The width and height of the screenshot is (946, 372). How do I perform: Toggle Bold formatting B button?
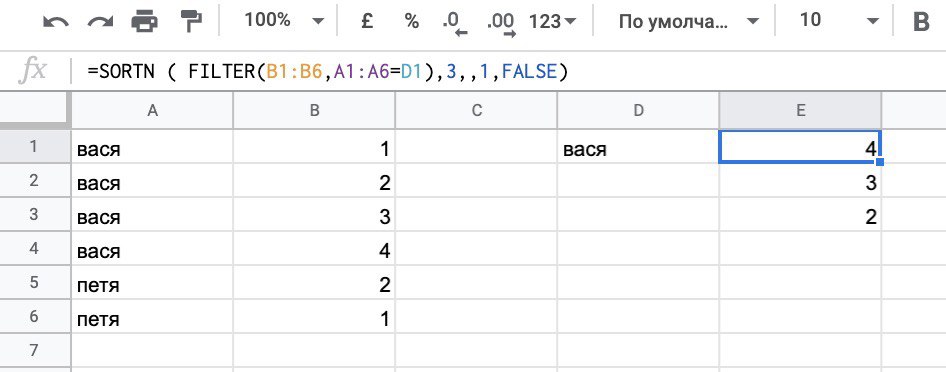coord(921,22)
